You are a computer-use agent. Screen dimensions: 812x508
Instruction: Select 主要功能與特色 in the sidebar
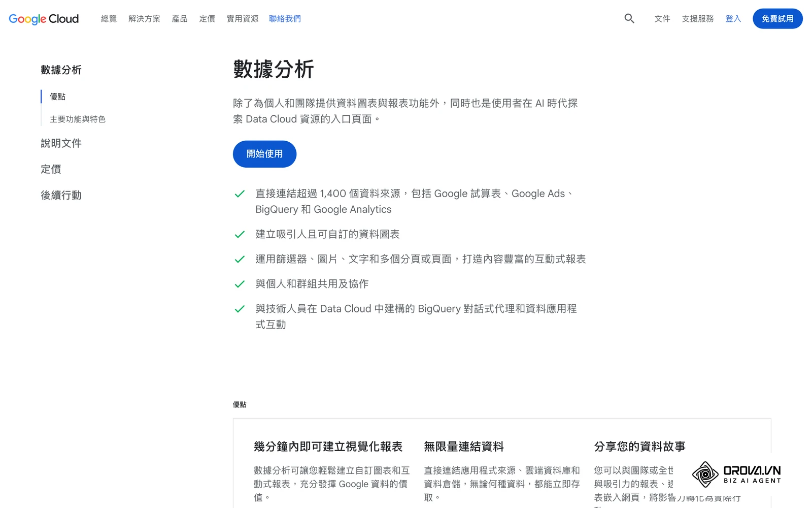pos(78,119)
